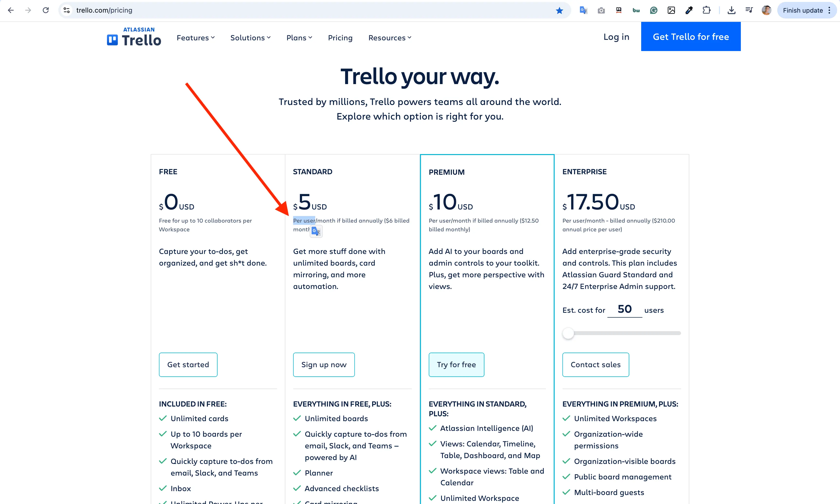Reload the page with refresh icon
This screenshot has width=840, height=504.
(x=45, y=10)
